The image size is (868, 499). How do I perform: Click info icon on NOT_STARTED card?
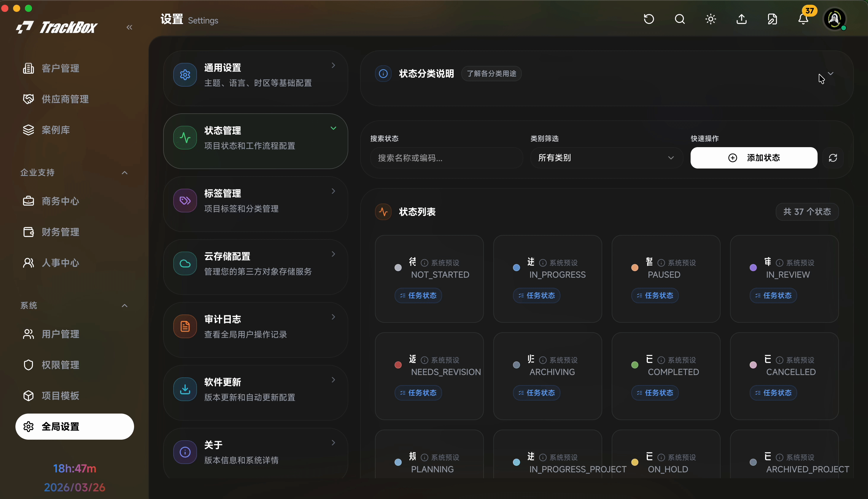point(424,263)
